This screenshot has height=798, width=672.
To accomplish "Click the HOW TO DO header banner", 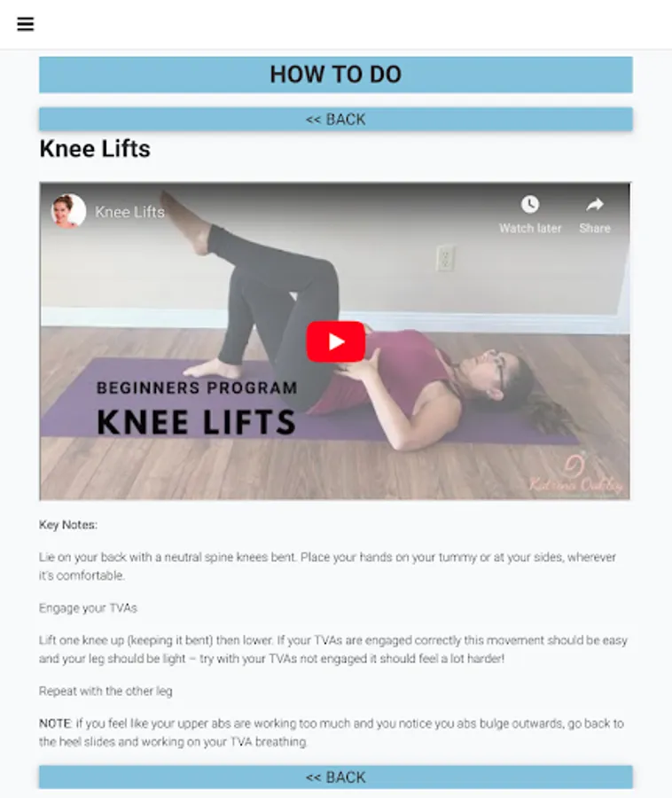I will 336,74.
